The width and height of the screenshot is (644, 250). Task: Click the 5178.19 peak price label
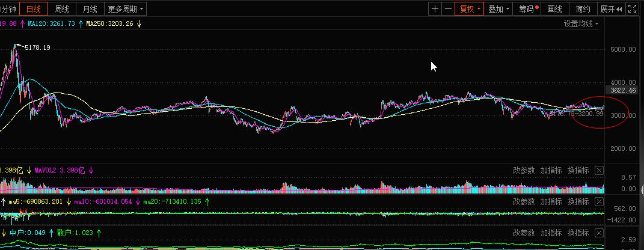37,47
